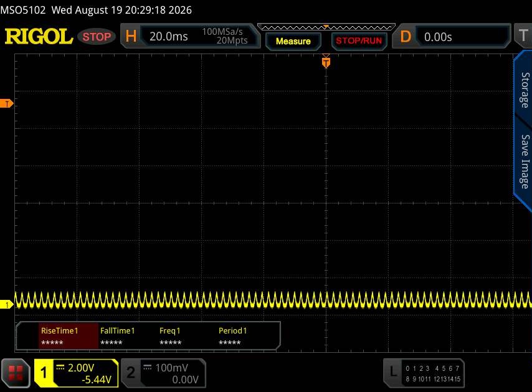Open channel 1 2.00V scale setting
Viewport: 532px width, 392px height.
[81, 368]
